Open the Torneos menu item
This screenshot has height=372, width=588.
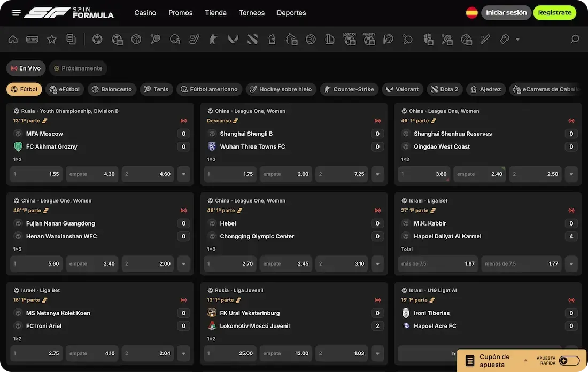tap(252, 13)
